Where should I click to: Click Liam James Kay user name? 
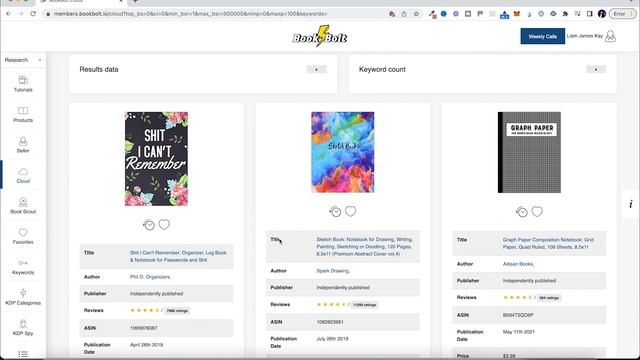click(x=584, y=36)
